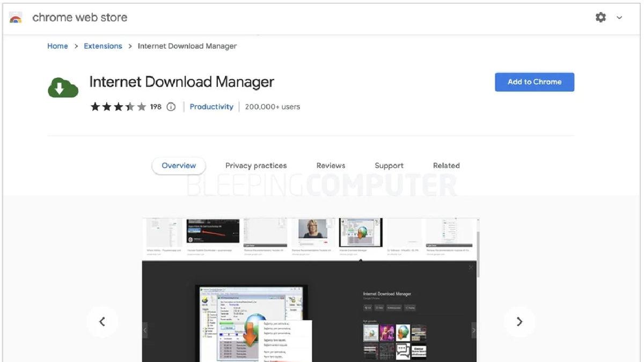Go back in the carousel using the left arrow

tap(103, 321)
